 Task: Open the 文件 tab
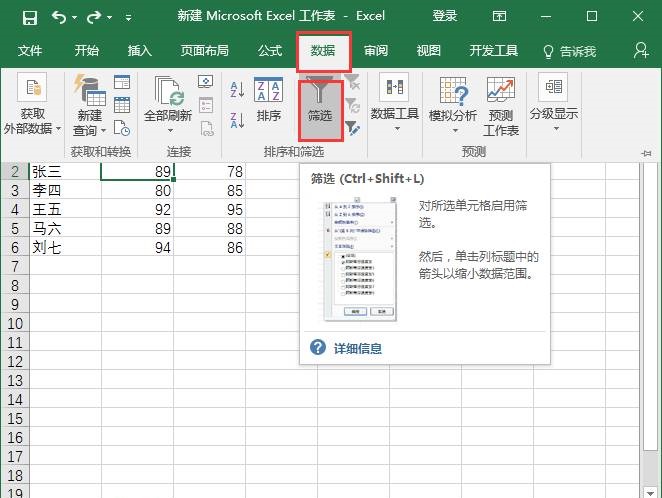[x=30, y=51]
